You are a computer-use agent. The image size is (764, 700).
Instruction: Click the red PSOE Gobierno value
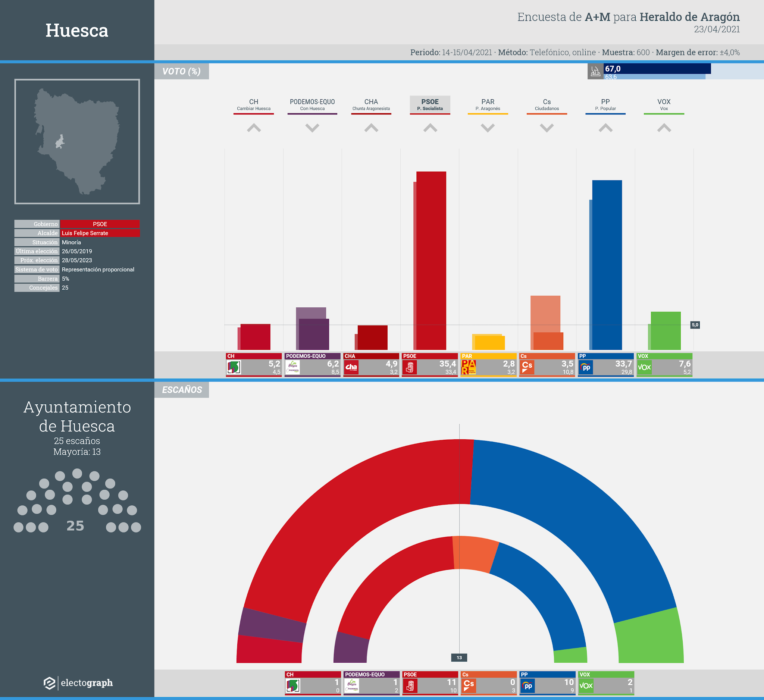(x=100, y=224)
